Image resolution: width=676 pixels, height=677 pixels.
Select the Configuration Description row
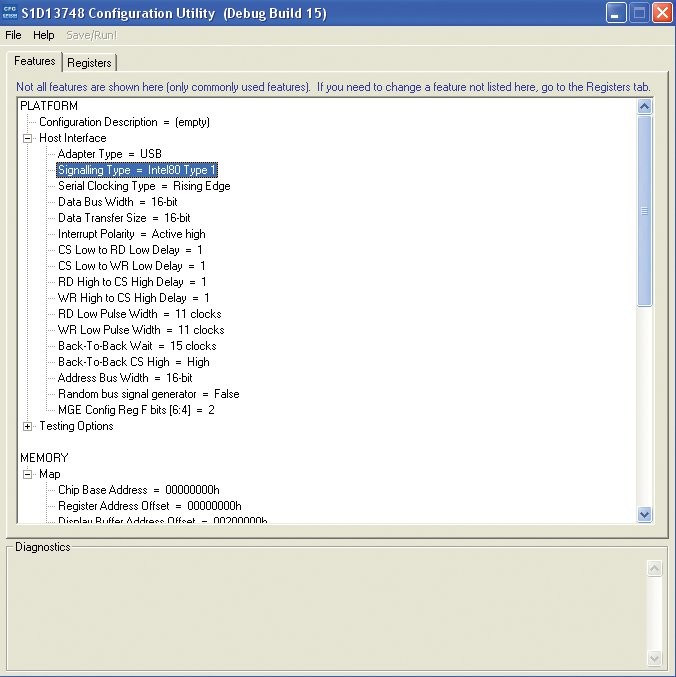pos(124,122)
